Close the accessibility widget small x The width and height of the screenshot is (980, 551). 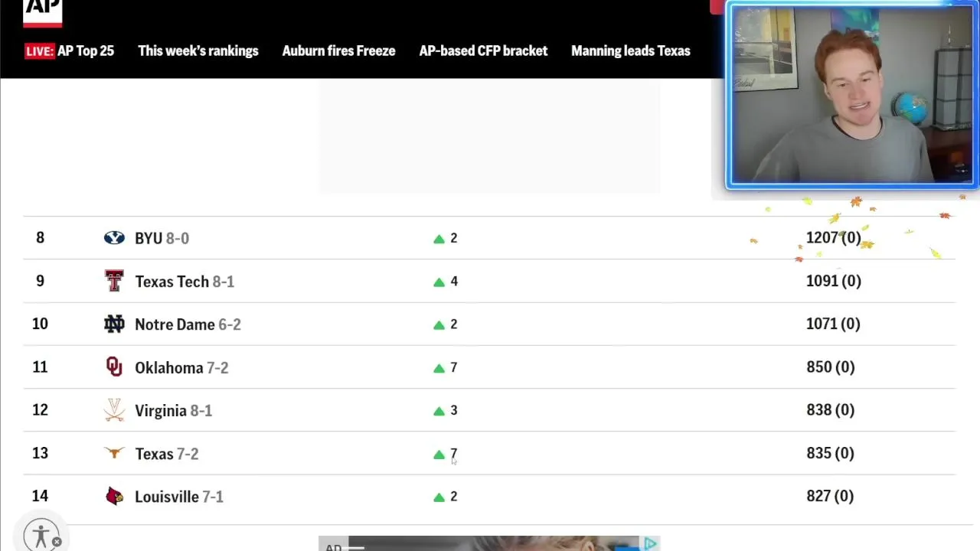point(57,542)
